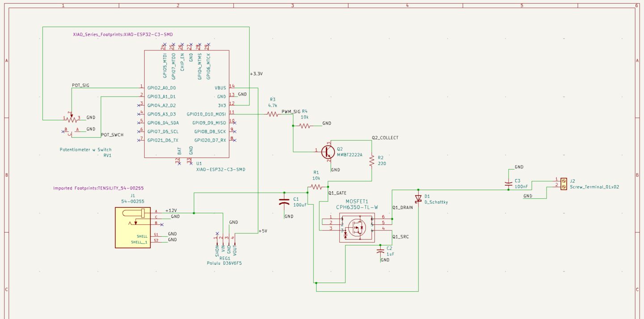
Task: Select the MOSFET1 CPH6350 symbol body
Action: [x=357, y=227]
